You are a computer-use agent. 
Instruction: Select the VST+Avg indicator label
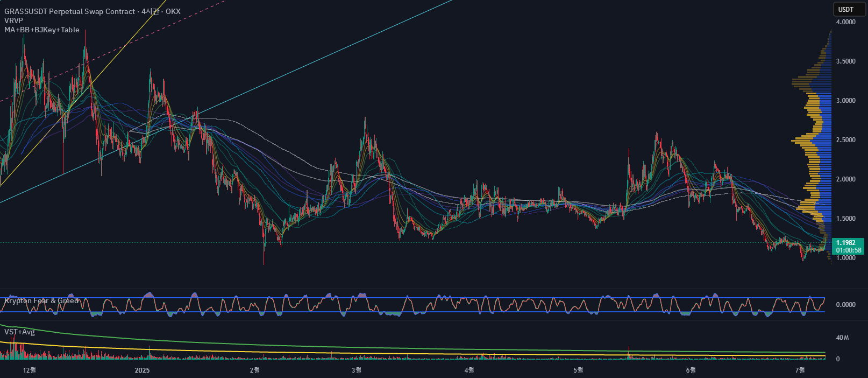(19, 332)
